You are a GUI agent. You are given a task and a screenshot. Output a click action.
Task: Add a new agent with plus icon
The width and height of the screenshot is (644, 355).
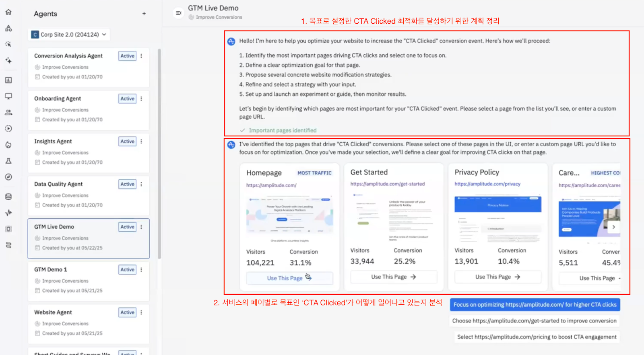click(x=144, y=14)
